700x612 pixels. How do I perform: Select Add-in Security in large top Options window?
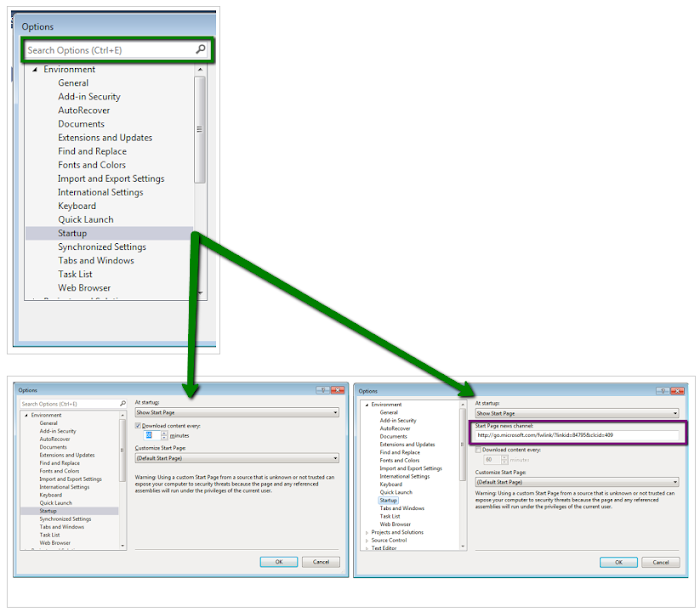[89, 97]
